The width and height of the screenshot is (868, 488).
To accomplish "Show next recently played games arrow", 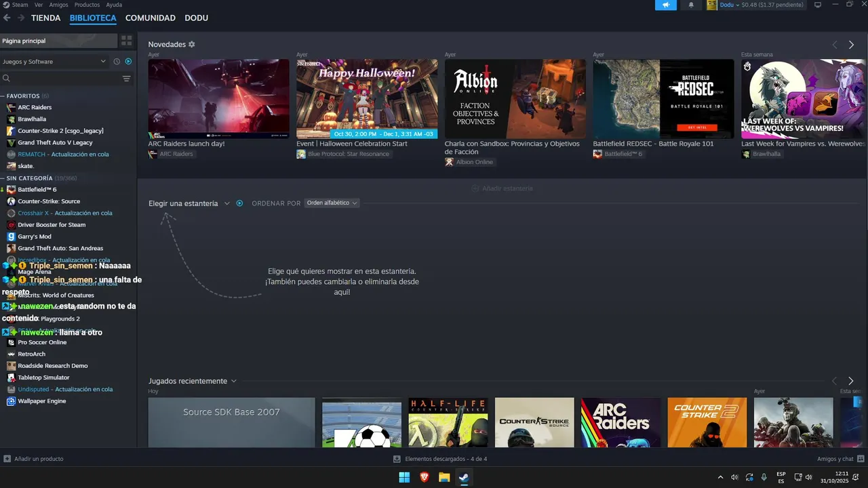I will click(x=851, y=381).
